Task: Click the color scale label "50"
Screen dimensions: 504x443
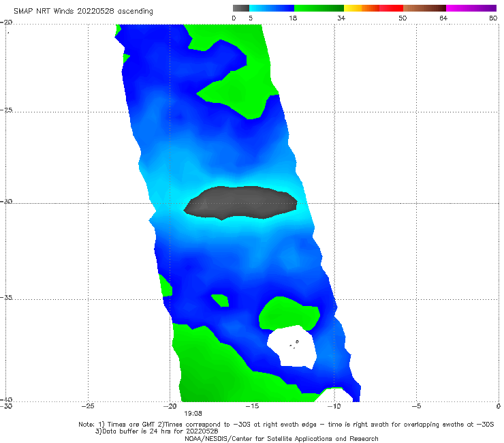Action: click(x=403, y=18)
